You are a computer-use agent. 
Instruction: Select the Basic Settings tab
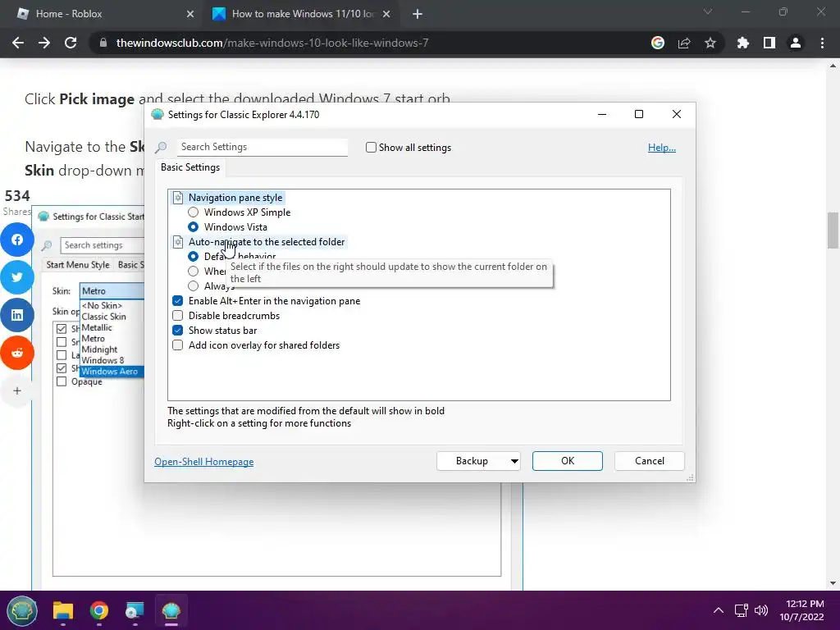pyautogui.click(x=190, y=167)
